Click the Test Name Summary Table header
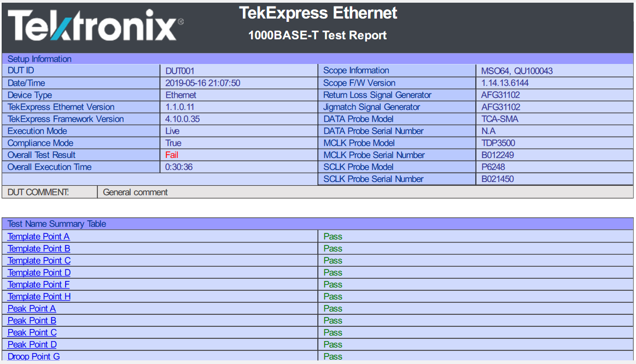Screen dimensions: 636x364 point(57,224)
